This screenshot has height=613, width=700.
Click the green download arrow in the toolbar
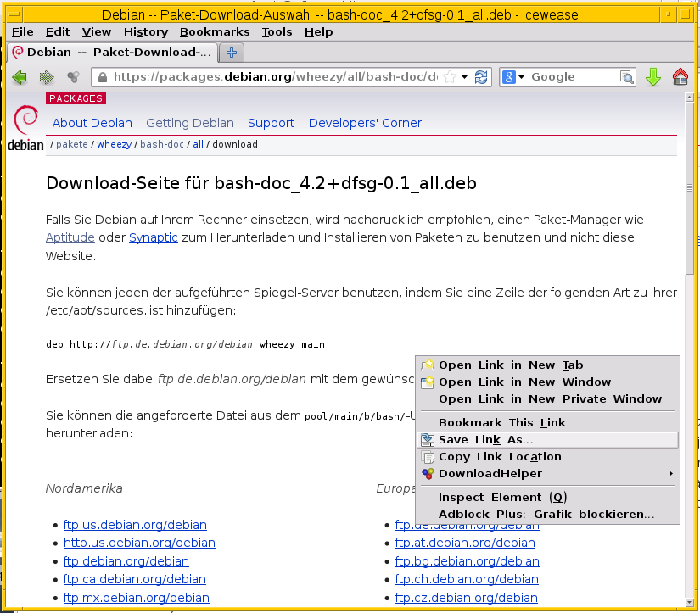[x=652, y=77]
